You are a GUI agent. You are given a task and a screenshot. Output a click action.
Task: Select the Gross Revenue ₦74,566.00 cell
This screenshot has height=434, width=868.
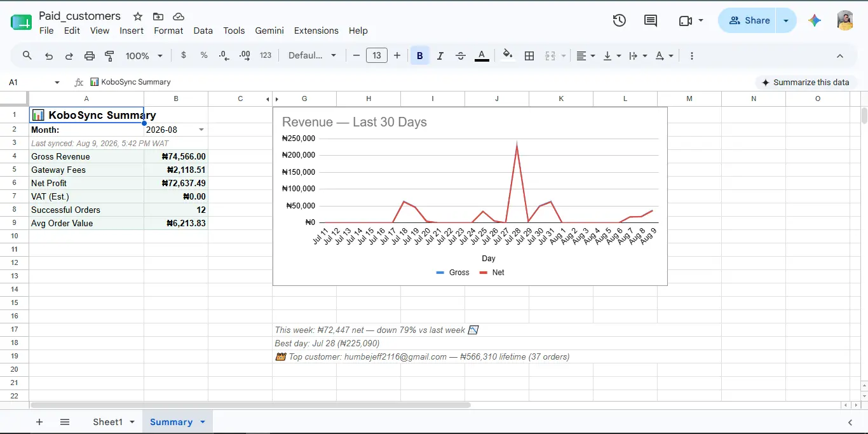click(176, 156)
